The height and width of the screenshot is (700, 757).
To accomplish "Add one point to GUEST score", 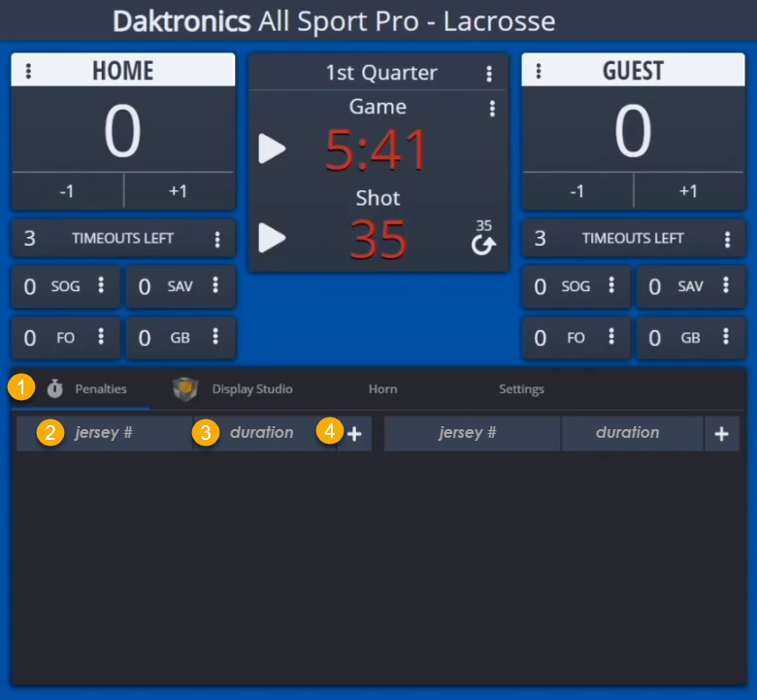I will [x=688, y=191].
